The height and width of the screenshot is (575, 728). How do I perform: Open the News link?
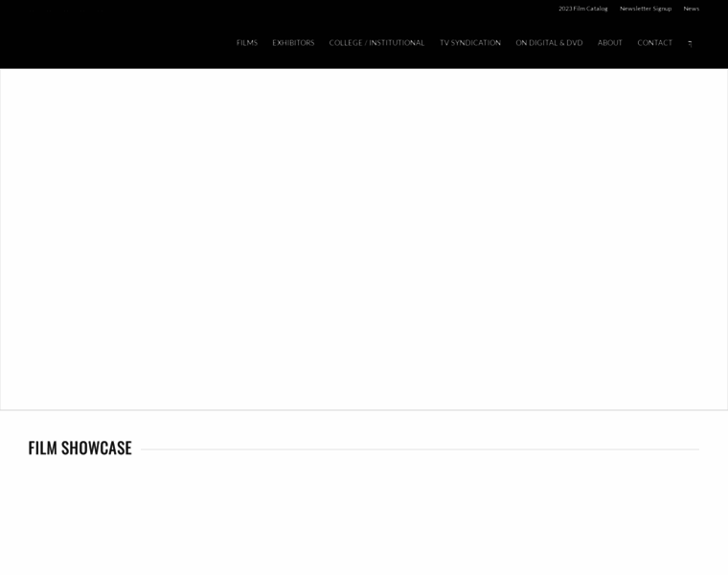(x=692, y=9)
